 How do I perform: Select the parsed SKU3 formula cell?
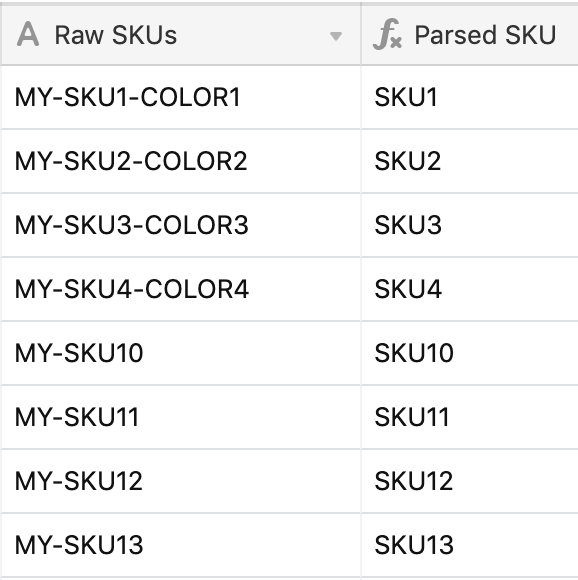470,226
